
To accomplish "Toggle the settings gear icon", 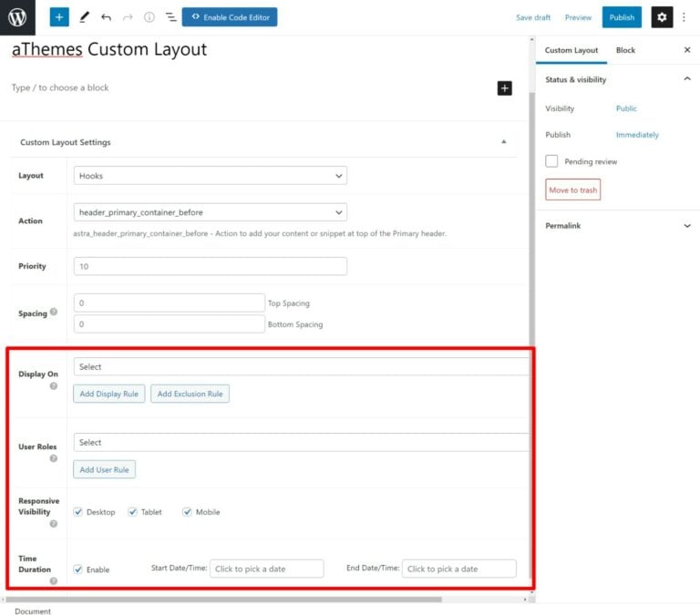I will pyautogui.click(x=662, y=17).
